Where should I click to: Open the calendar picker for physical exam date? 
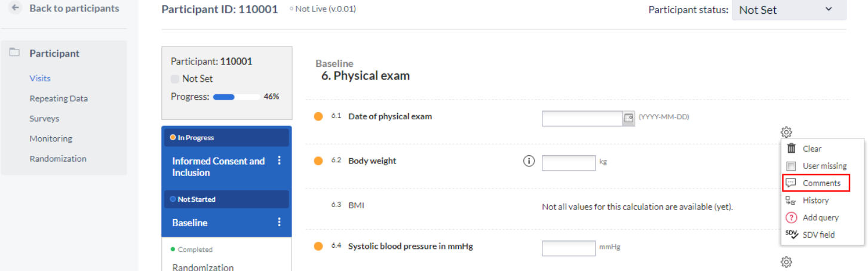[x=628, y=118]
